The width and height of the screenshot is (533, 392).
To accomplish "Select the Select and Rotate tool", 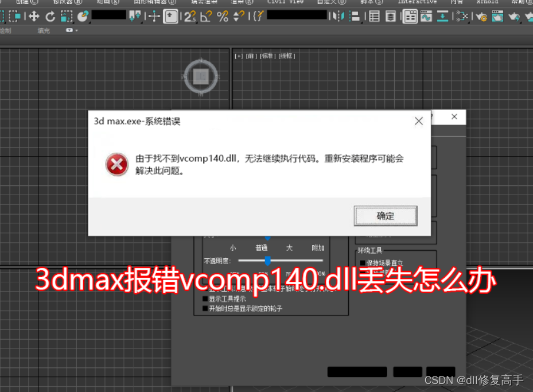I will click(x=50, y=16).
